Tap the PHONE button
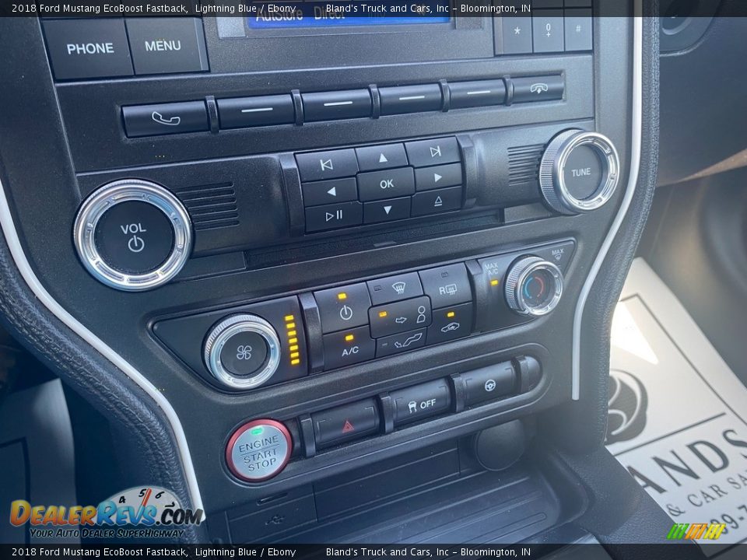 [x=88, y=48]
